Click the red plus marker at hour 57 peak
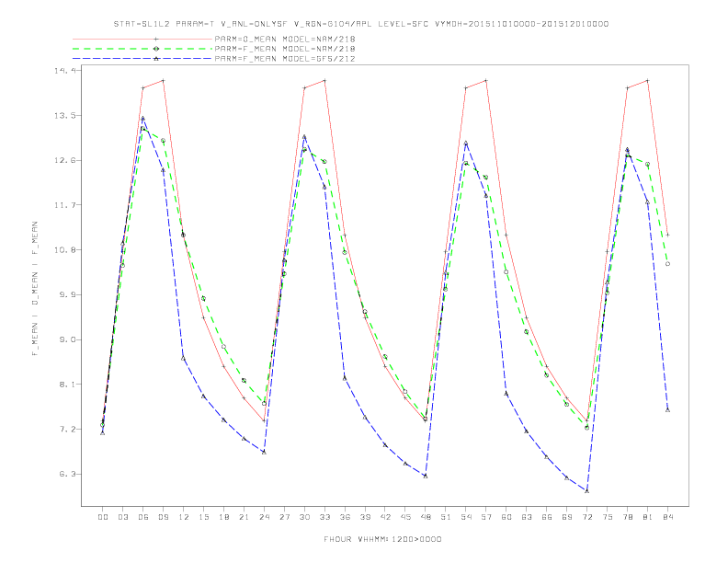The height and width of the screenshot is (563, 728). 486,80
